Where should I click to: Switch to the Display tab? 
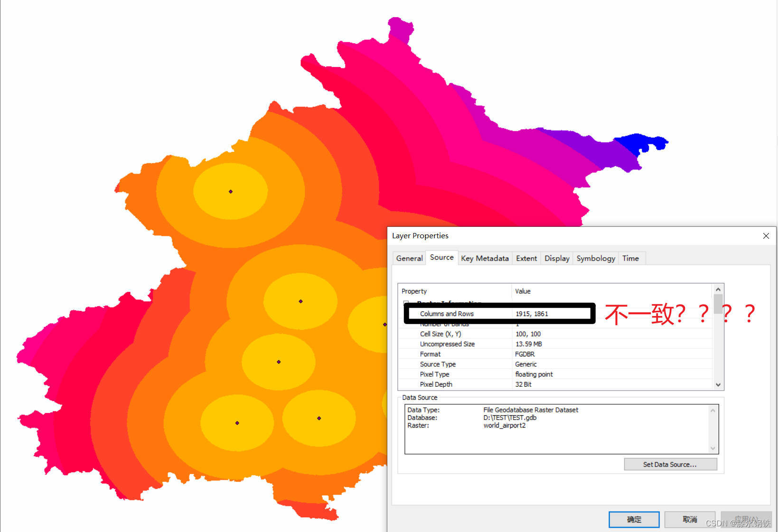click(557, 258)
